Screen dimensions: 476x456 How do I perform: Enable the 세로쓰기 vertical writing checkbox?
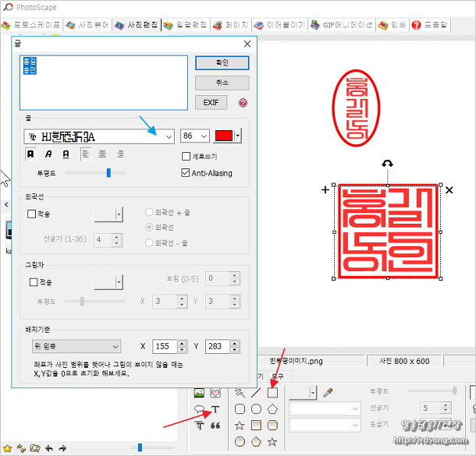click(186, 157)
